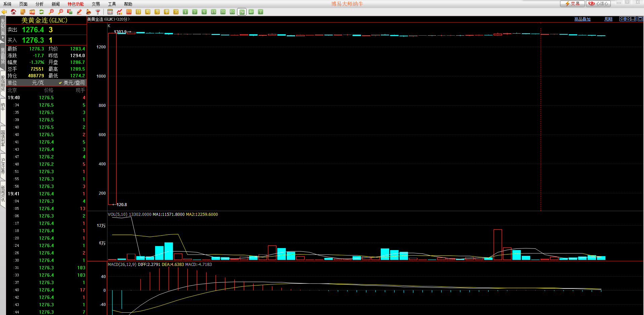Switch to the 商品期货 side tab

(3, 55)
